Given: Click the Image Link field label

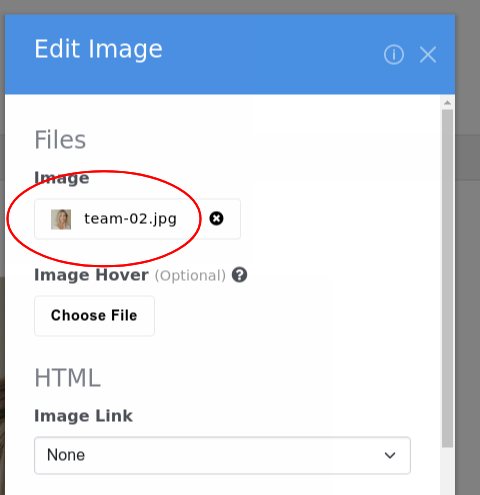Looking at the screenshot, I should pyautogui.click(x=83, y=416).
